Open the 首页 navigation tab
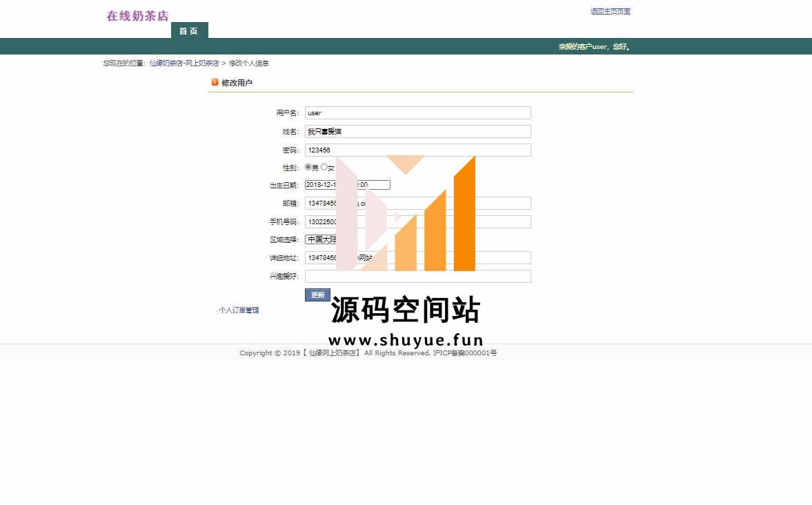Screen dimensions: 812x505 [189, 31]
